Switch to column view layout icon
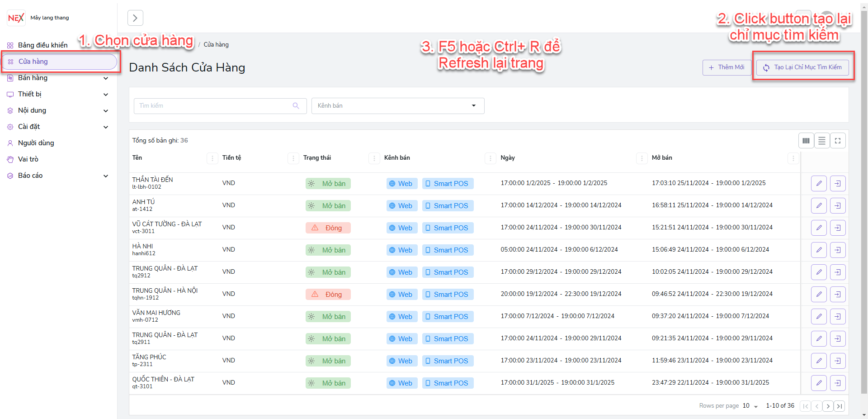 pyautogui.click(x=806, y=141)
